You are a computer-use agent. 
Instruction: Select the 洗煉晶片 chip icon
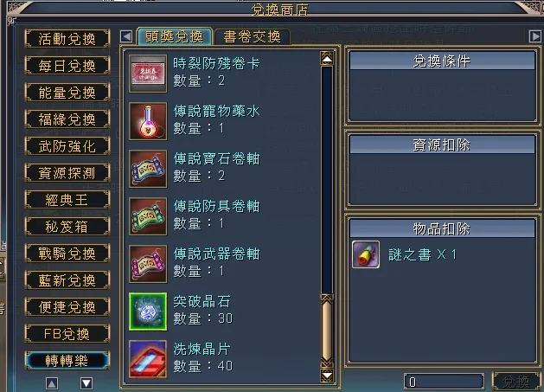[x=148, y=359]
